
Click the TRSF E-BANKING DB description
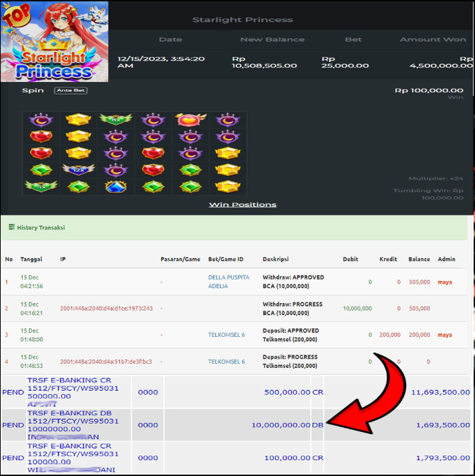(x=73, y=425)
